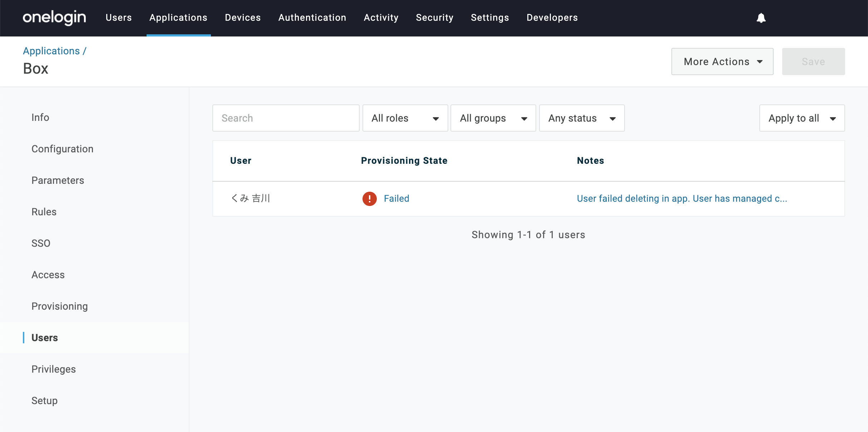Expand the Any status filter
The width and height of the screenshot is (868, 432).
pyautogui.click(x=582, y=118)
